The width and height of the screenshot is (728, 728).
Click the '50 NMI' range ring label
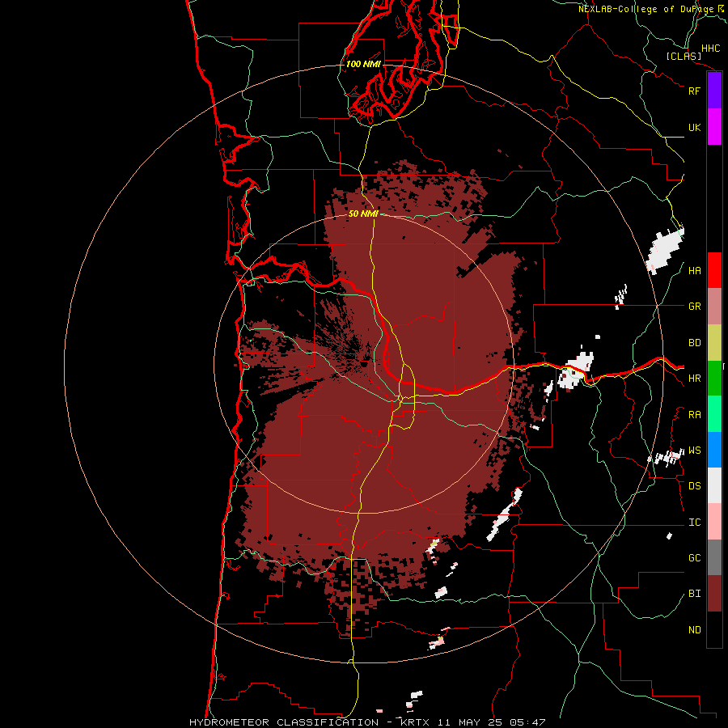click(363, 214)
